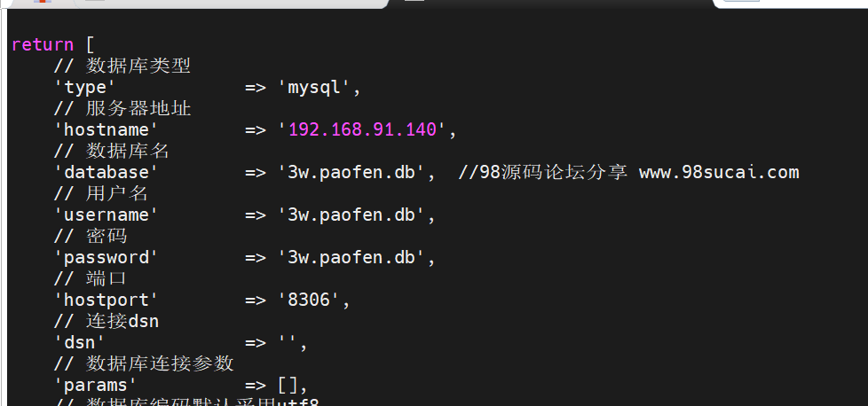Select the comment '// 连接dsn'
This screenshot has height=406, width=868.
pos(107,321)
